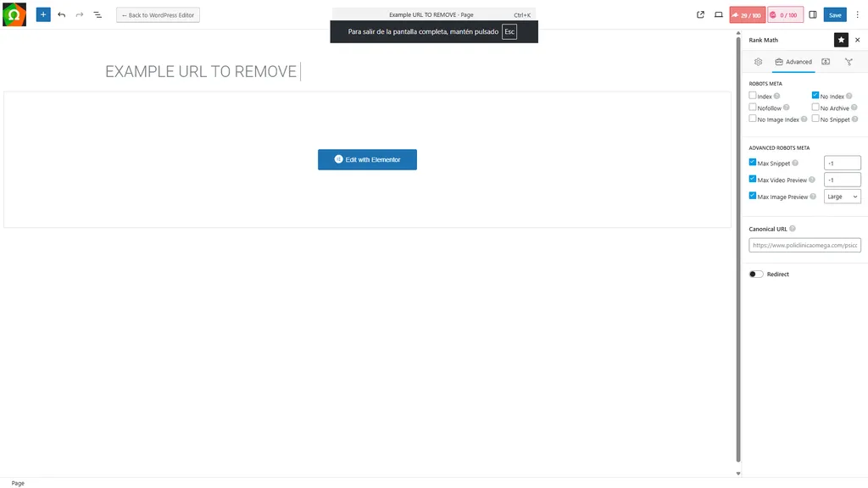Click scrollbar down arrow in editor
The height and width of the screenshot is (488, 868).
coord(738,474)
